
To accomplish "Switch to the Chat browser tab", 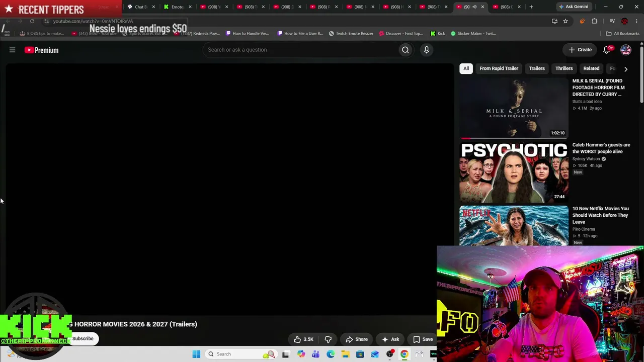I will [141, 7].
